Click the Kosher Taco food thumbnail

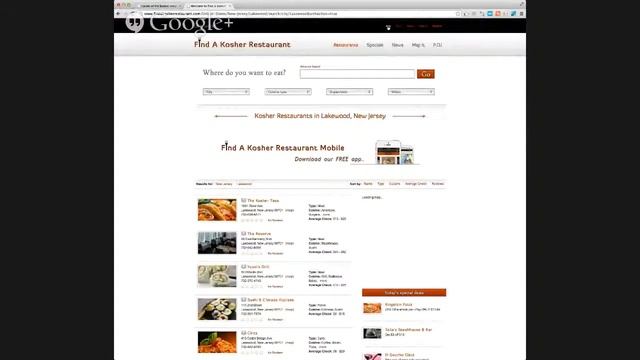click(x=217, y=210)
